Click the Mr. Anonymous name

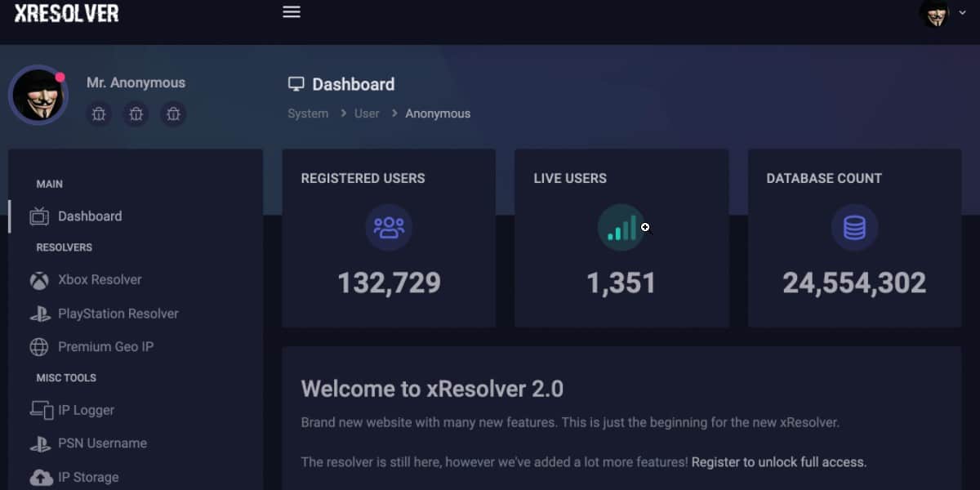136,82
